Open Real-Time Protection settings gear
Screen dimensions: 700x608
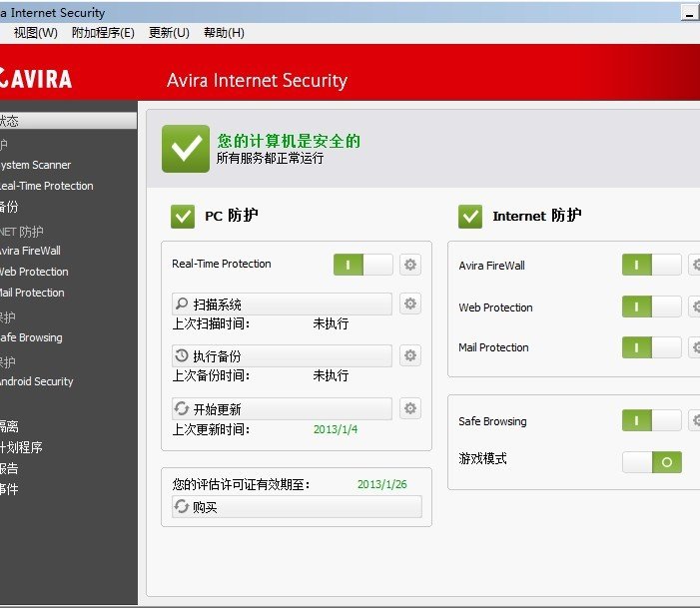point(409,265)
